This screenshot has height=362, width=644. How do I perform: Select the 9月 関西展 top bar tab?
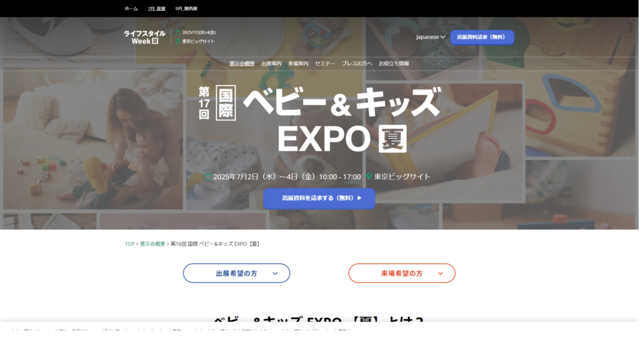pyautogui.click(x=186, y=9)
